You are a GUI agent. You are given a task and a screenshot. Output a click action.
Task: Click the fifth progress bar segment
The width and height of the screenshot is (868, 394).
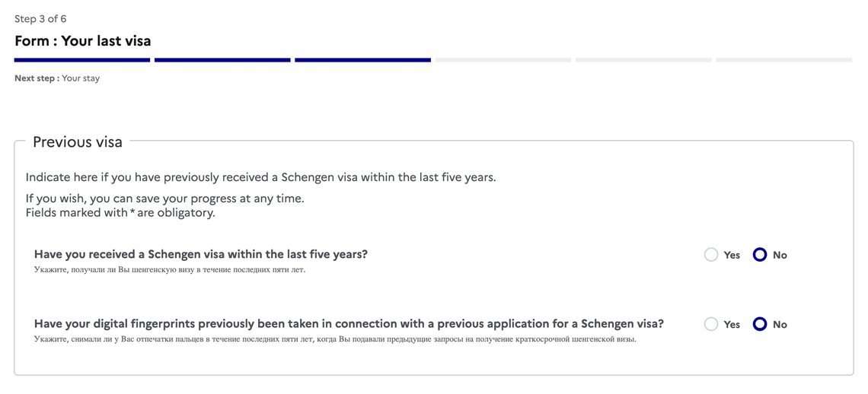click(x=643, y=59)
